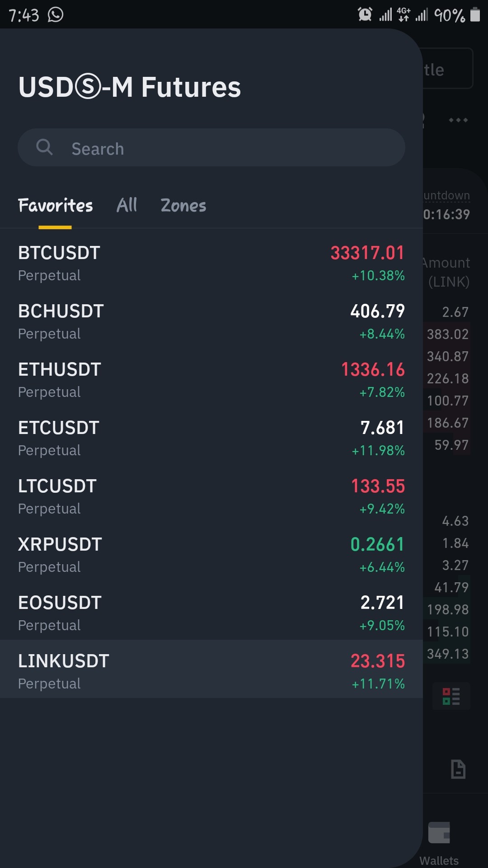Open the order book layout icon
Screen dimensions: 488x868
pos(451,696)
